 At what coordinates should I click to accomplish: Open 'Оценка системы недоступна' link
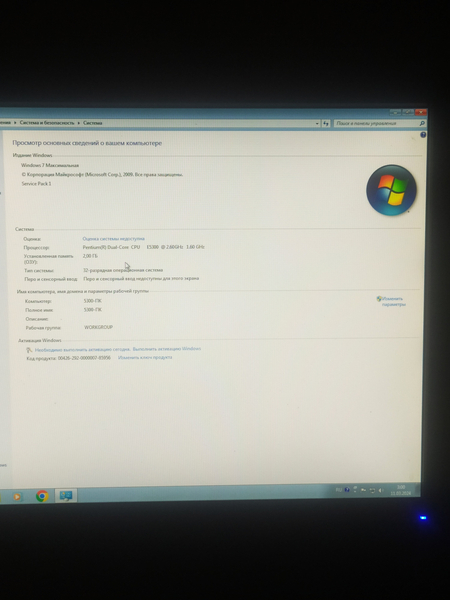[114, 238]
